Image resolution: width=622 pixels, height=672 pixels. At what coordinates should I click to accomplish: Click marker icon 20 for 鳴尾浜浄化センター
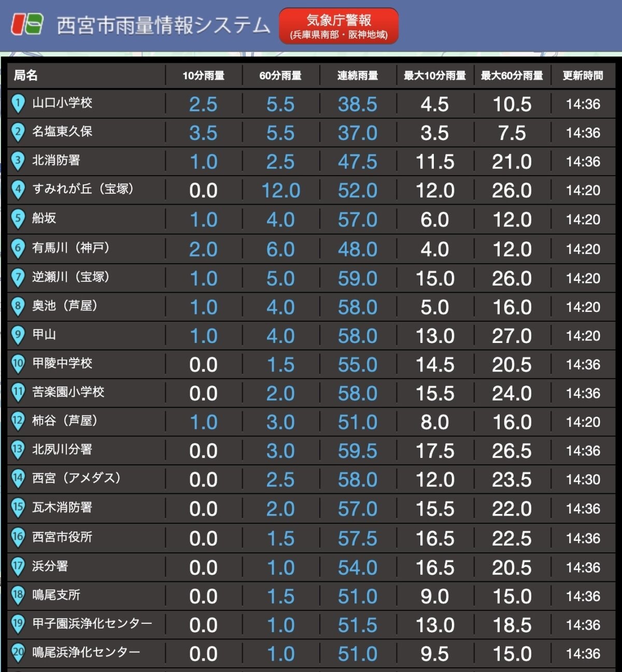click(18, 653)
